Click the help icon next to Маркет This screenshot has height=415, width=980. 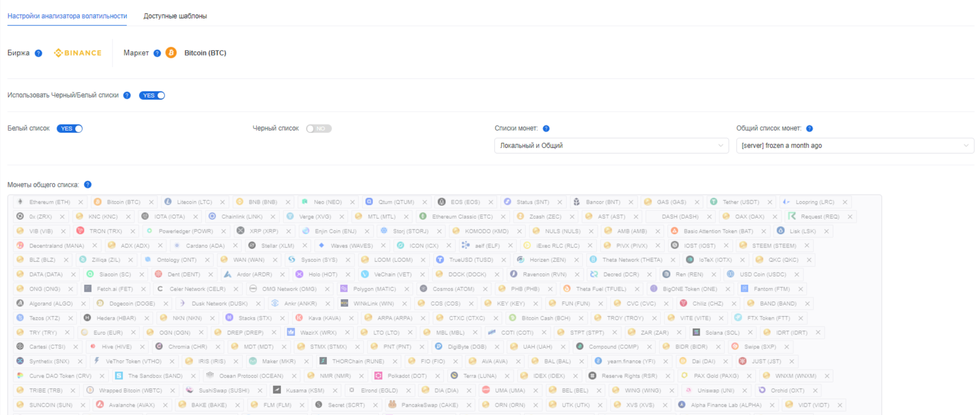click(x=157, y=53)
